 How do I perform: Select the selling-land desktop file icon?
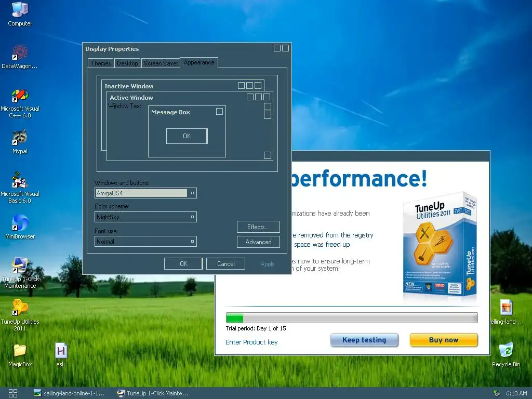507,312
